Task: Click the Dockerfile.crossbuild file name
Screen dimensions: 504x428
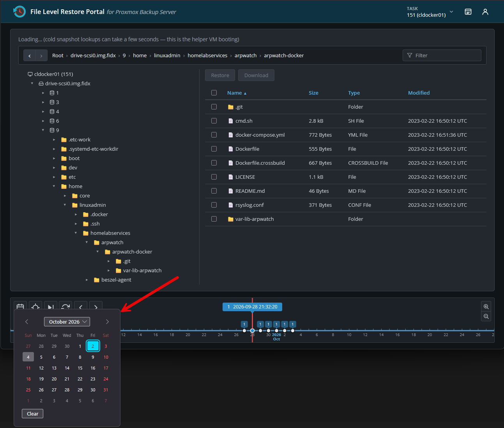Action: click(260, 163)
